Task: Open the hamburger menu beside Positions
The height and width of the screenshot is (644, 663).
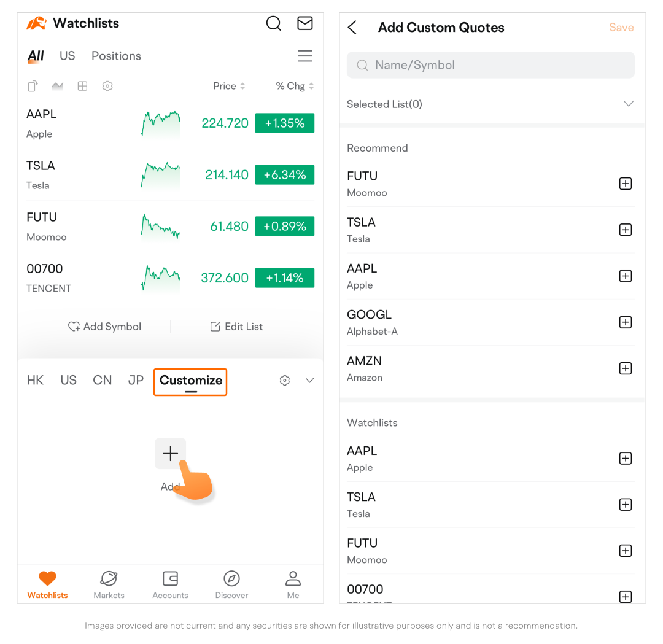Action: coord(304,56)
